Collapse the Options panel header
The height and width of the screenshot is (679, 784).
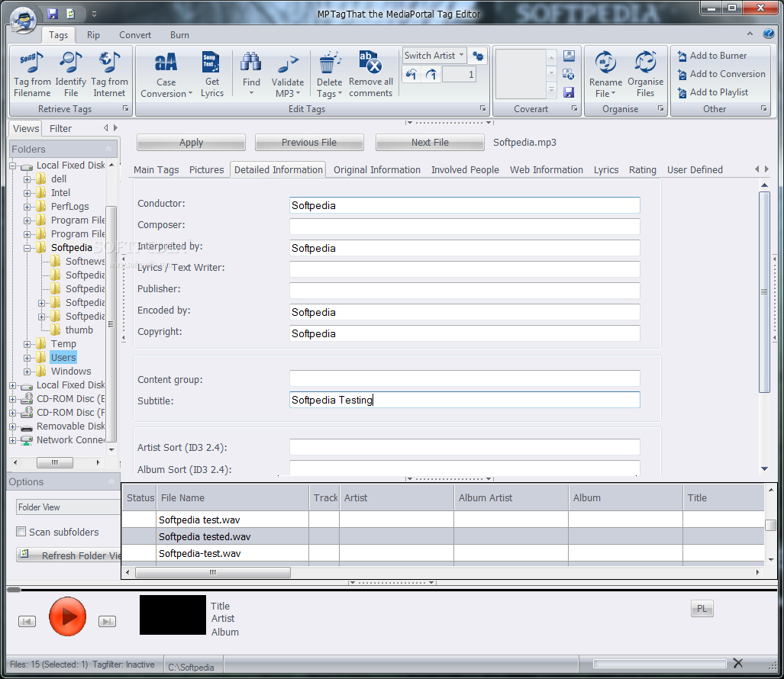pos(111,481)
